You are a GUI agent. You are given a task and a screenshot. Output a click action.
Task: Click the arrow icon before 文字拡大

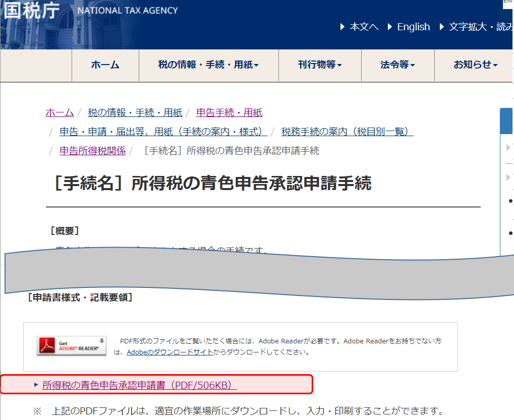[x=442, y=27]
